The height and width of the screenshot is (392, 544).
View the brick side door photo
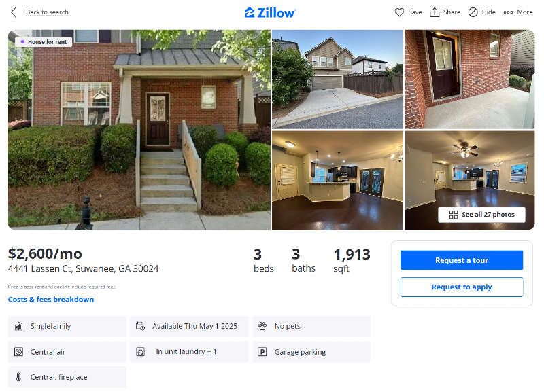click(x=469, y=79)
